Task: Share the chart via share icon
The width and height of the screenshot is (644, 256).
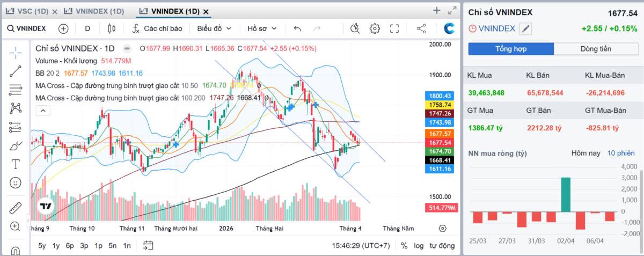Action: [421, 28]
